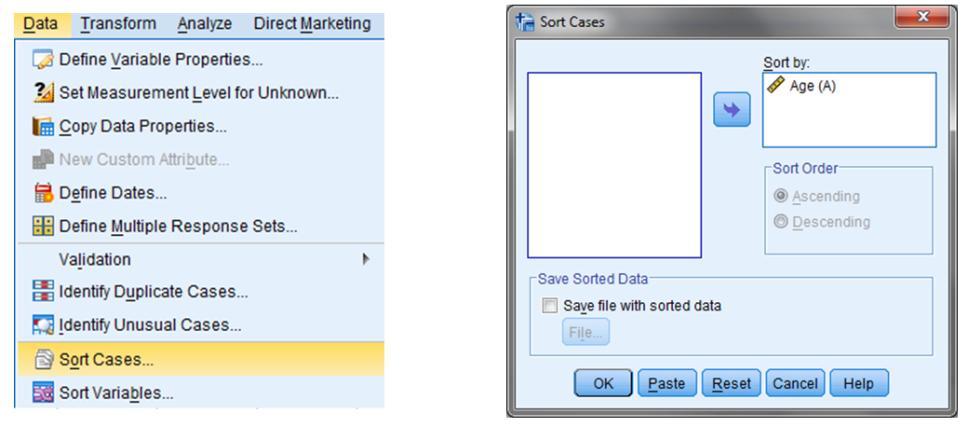The height and width of the screenshot is (427, 968).
Task: Click the Identify Duplicate Cases icon
Action: [43, 292]
